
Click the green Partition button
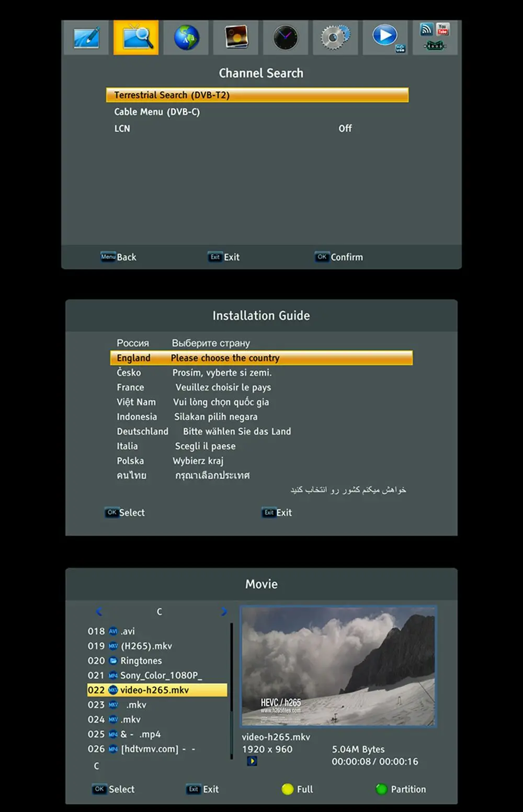[401, 789]
